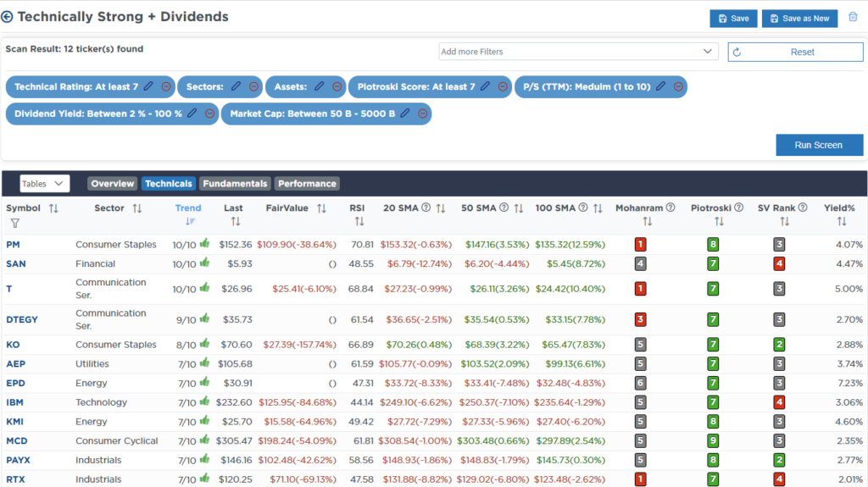The image size is (868, 487).
Task: Sort by the Sector column arrows
Action: point(137,208)
